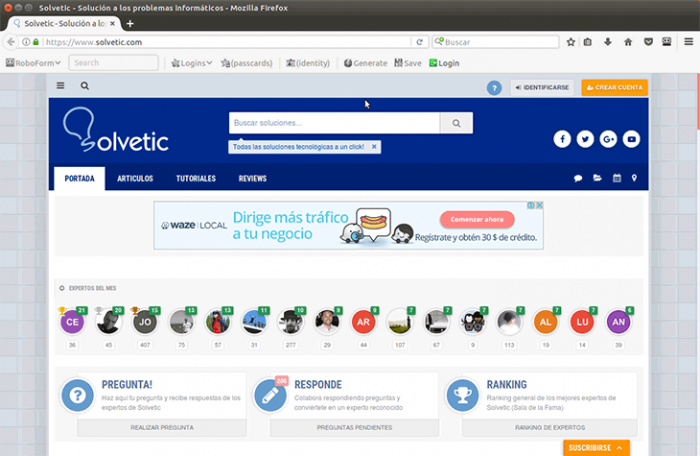Focus the Buscar soluciones field
The image size is (700, 456).
pos(334,123)
